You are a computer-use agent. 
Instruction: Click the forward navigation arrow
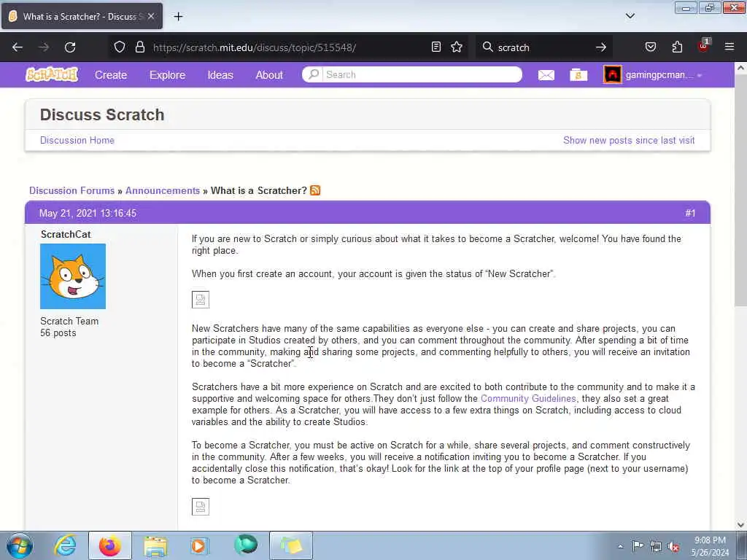tap(43, 47)
